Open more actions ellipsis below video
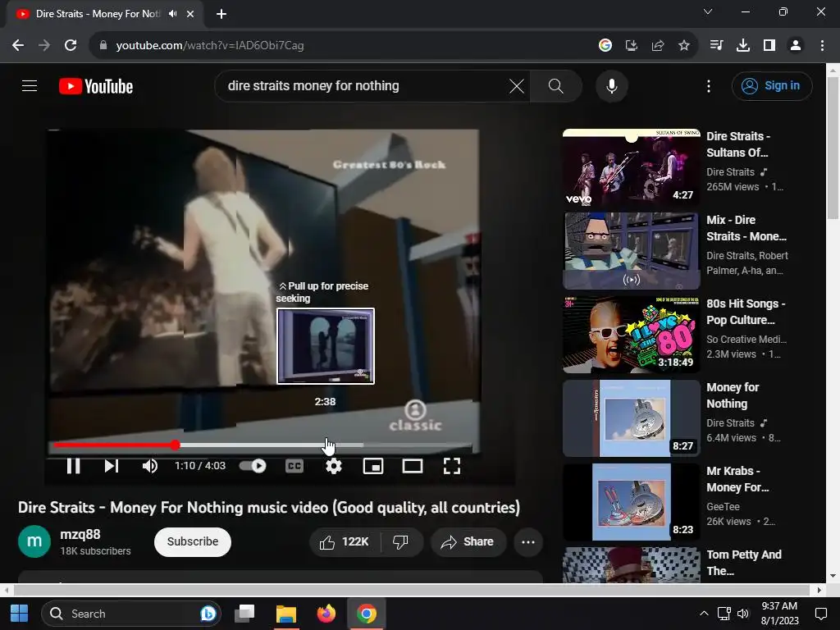840x630 pixels. click(528, 542)
